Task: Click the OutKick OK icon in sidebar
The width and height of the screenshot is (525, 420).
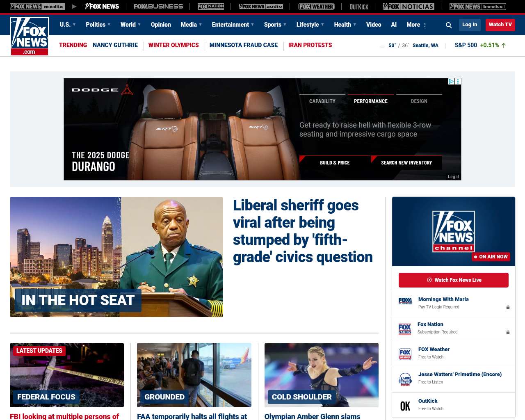Action: click(405, 406)
